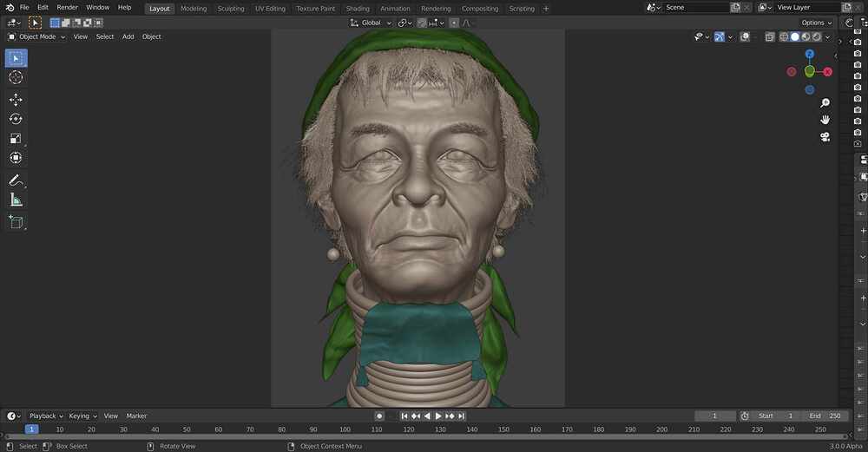Image resolution: width=868 pixels, height=452 pixels.
Task: Switch to wireframe viewport shading
Action: (x=784, y=36)
